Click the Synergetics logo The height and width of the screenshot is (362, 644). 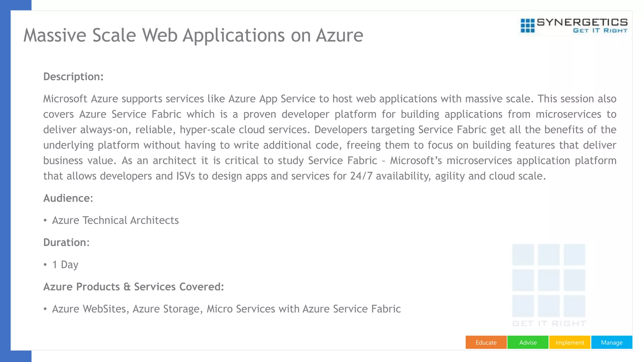pos(574,25)
